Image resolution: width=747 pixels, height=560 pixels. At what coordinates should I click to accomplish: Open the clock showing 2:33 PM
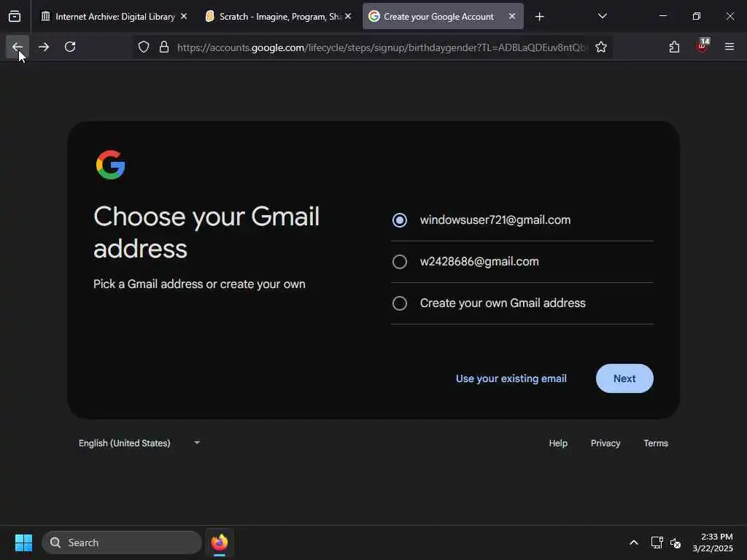click(713, 542)
